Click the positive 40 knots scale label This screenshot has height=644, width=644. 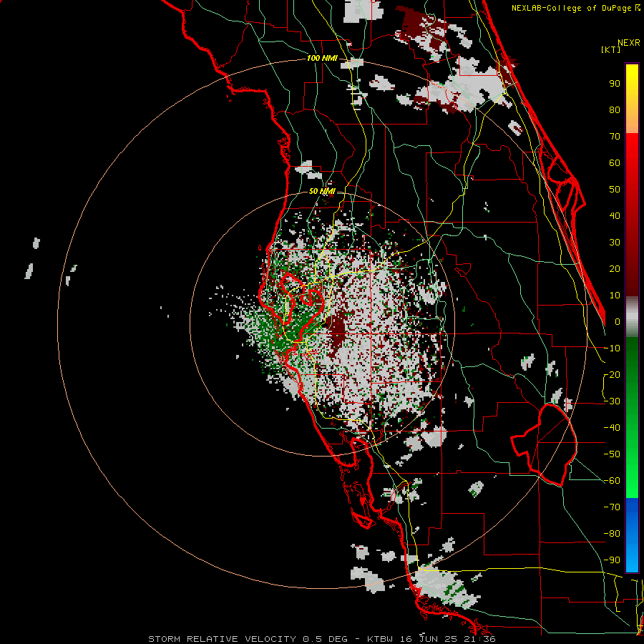click(615, 216)
